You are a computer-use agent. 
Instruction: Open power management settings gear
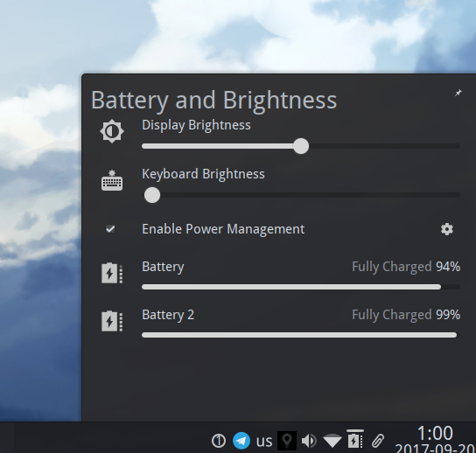click(x=447, y=229)
